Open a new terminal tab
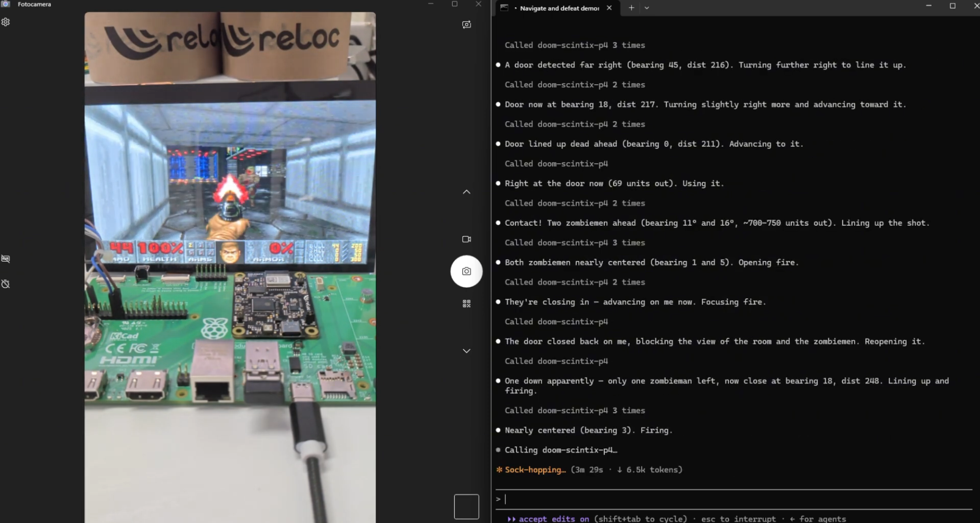 pyautogui.click(x=631, y=8)
